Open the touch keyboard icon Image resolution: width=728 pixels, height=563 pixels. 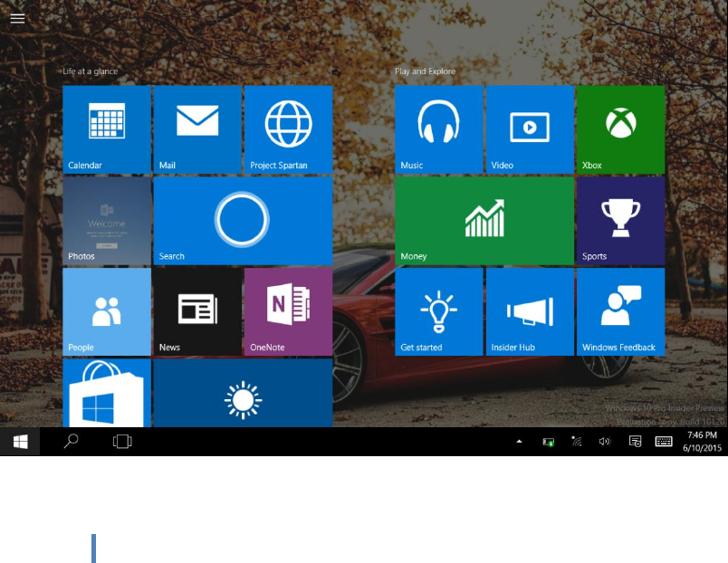click(x=664, y=442)
